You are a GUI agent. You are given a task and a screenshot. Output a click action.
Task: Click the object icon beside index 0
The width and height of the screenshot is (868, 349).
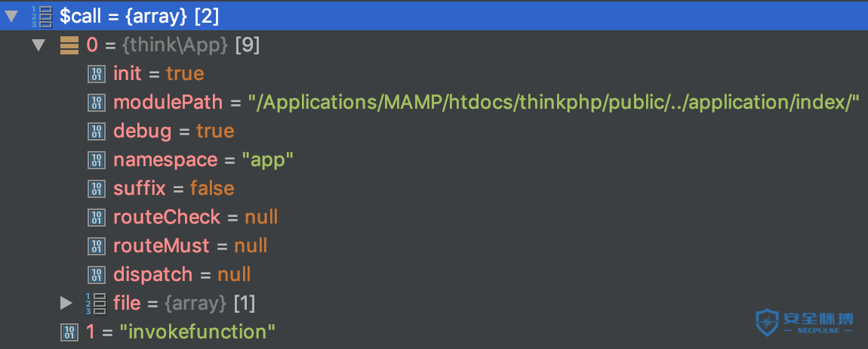69,45
